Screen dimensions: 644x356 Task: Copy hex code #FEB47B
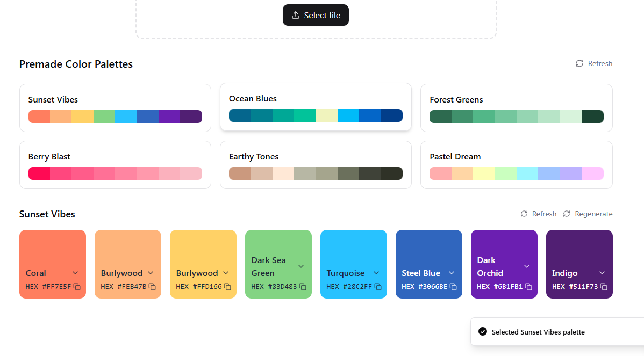tap(152, 287)
